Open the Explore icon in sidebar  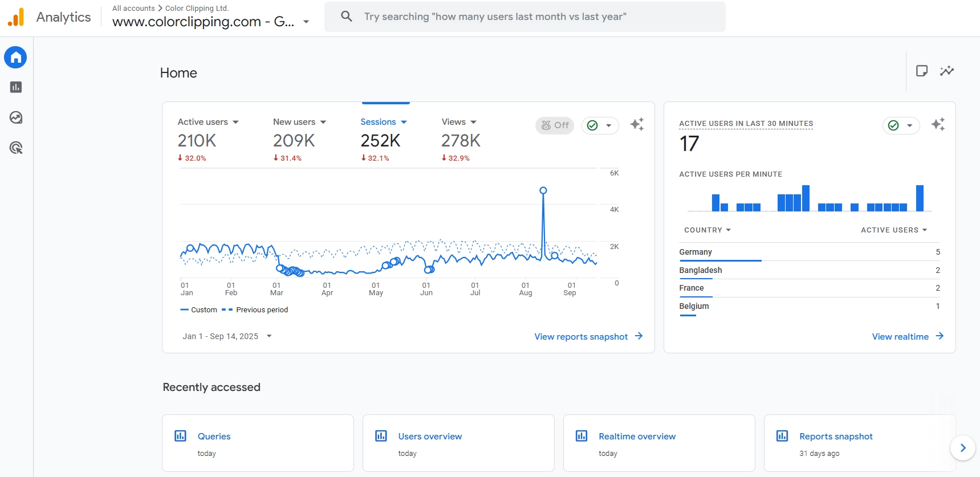[x=15, y=117]
